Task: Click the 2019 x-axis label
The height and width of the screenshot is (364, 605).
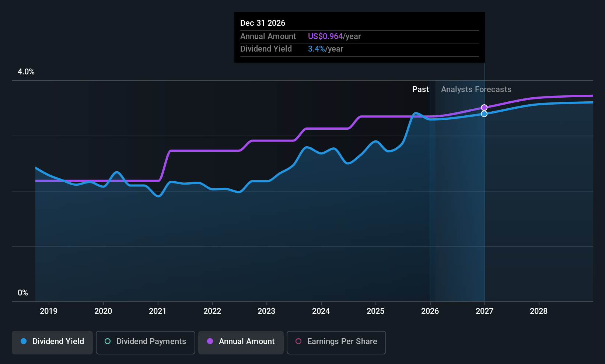Action: [49, 311]
